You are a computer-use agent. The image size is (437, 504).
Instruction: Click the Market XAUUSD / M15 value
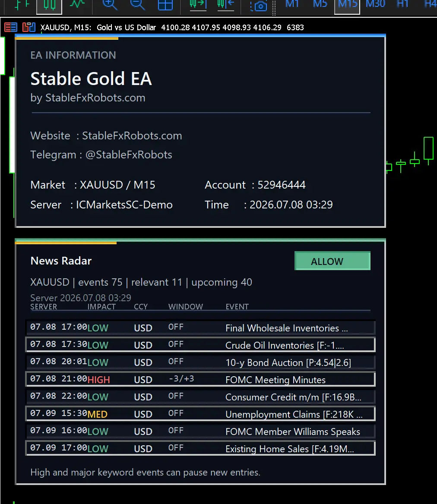click(x=117, y=185)
